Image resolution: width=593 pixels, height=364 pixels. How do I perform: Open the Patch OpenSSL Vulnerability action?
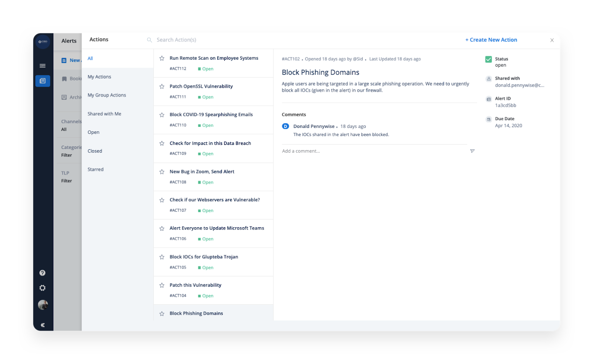(x=201, y=86)
